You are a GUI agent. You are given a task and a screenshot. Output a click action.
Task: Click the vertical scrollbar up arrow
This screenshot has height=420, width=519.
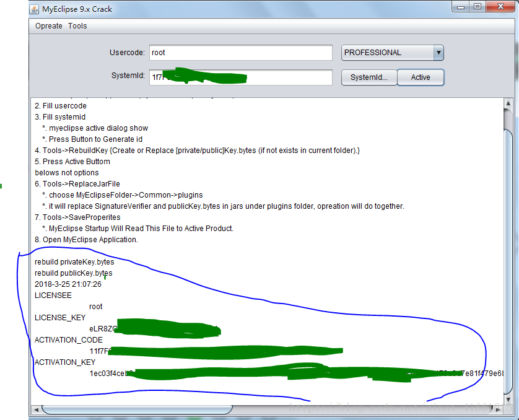point(508,103)
